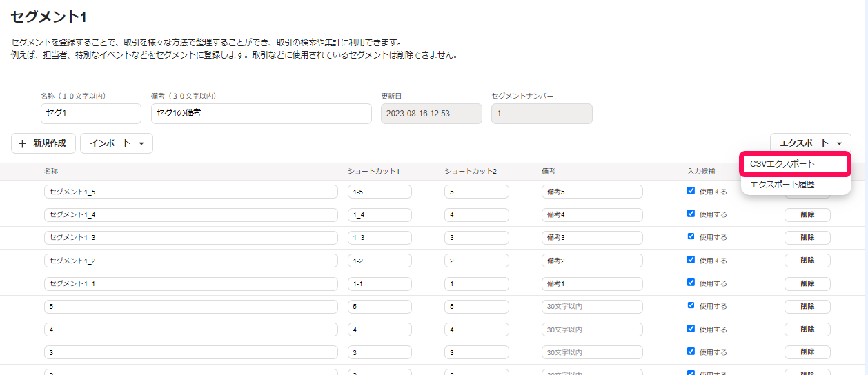Edit the name field セグメント1_3
Image resolution: width=868 pixels, height=375 pixels.
tap(191, 238)
